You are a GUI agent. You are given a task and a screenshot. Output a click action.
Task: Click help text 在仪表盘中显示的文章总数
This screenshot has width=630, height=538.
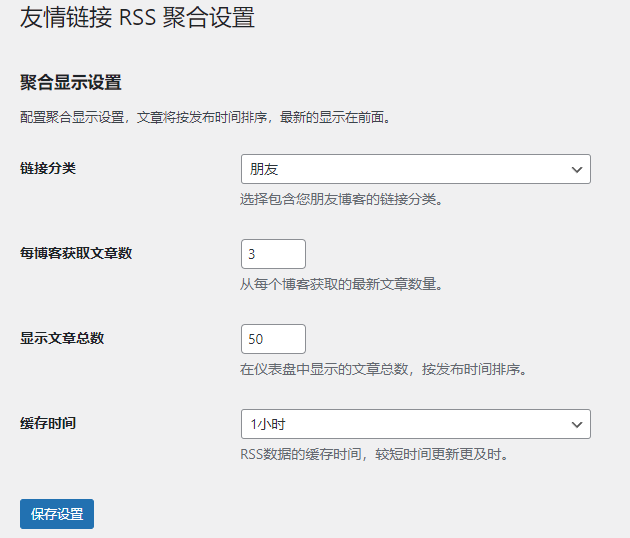(x=383, y=369)
